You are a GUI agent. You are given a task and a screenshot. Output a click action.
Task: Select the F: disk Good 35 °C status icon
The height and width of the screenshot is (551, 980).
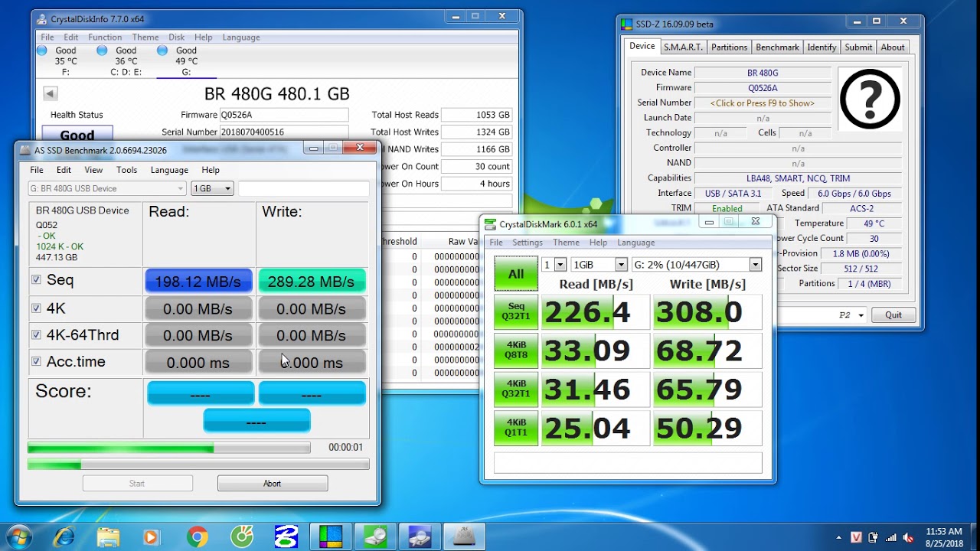click(x=41, y=51)
